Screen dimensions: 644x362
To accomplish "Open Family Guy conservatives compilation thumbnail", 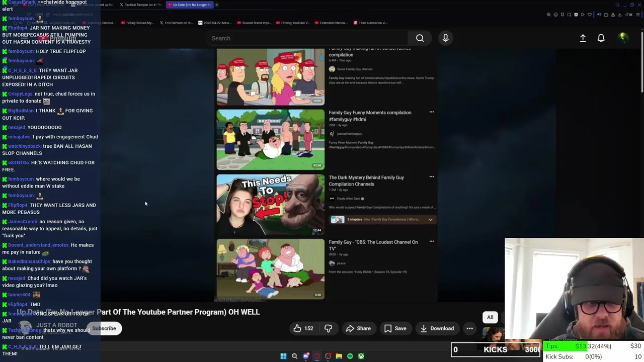I will click(271, 77).
